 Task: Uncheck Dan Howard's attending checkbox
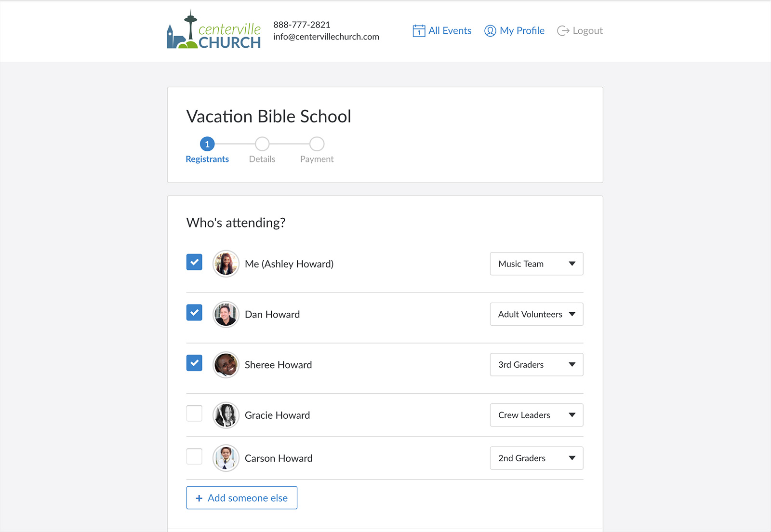(194, 313)
